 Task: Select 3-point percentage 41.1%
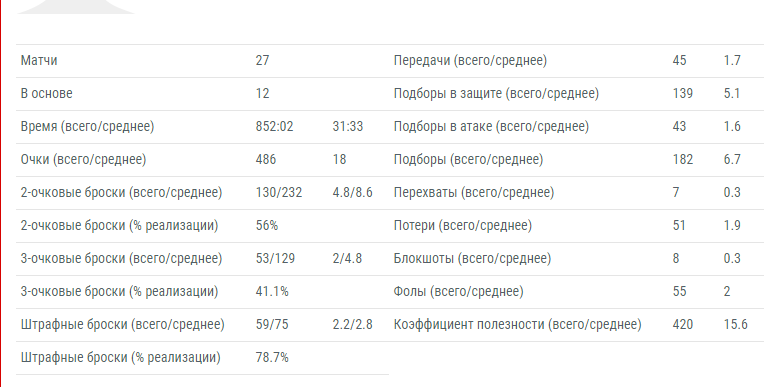272,291
